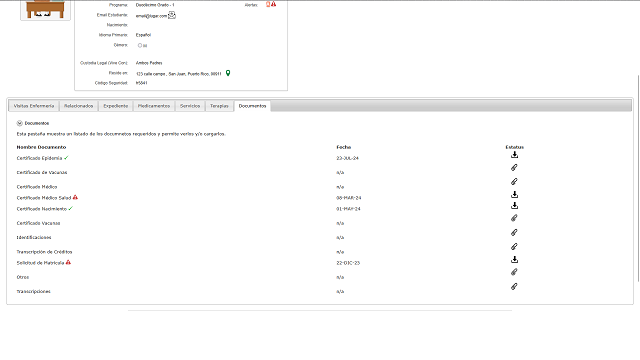Click green checkmark beside Certificado Nacimiento
640x360 pixels.
point(71,208)
